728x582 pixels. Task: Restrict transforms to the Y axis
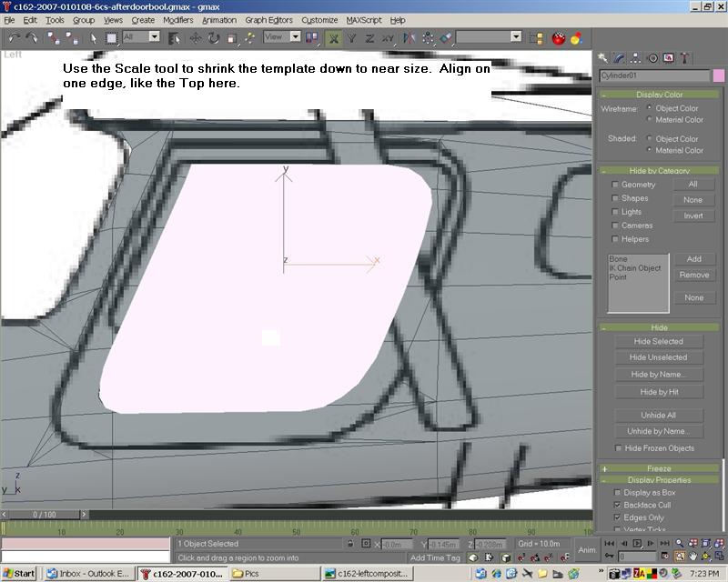352,38
